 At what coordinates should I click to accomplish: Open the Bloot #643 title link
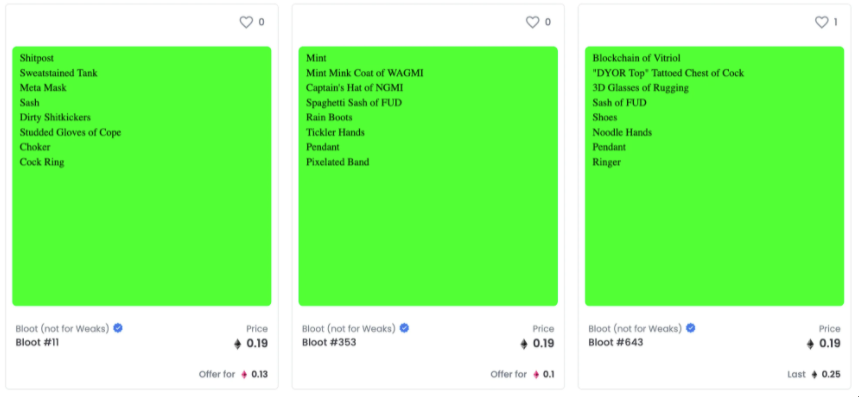(616, 343)
